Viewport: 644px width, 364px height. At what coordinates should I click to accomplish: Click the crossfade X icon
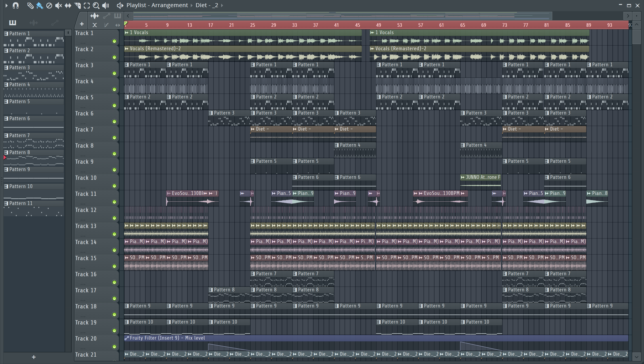(x=95, y=25)
